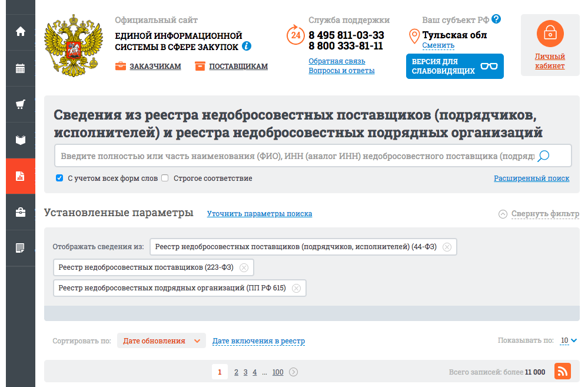Click the 'Всего записей: более 11 000' text

coord(497,372)
